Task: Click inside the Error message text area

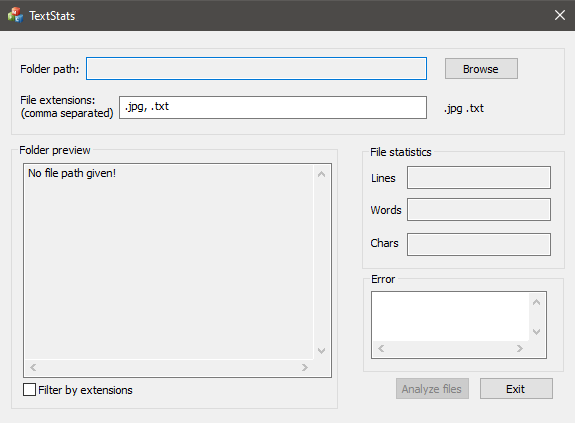Action: coord(451,317)
